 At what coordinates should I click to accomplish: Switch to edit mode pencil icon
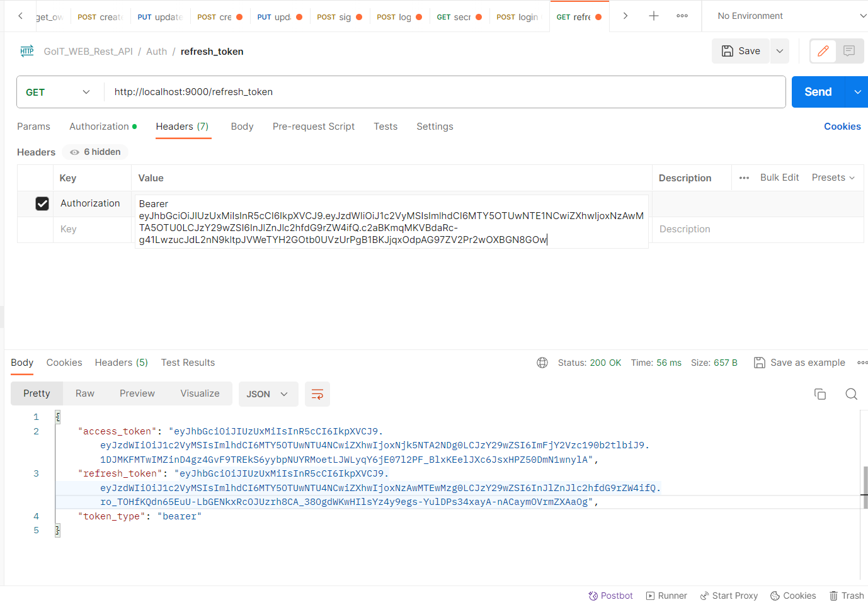point(823,51)
